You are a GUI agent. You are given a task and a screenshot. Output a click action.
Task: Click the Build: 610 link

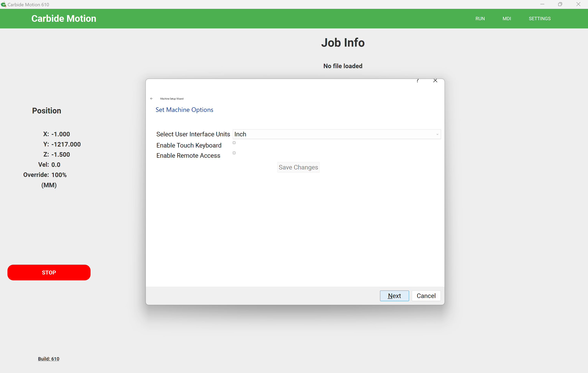(x=49, y=359)
